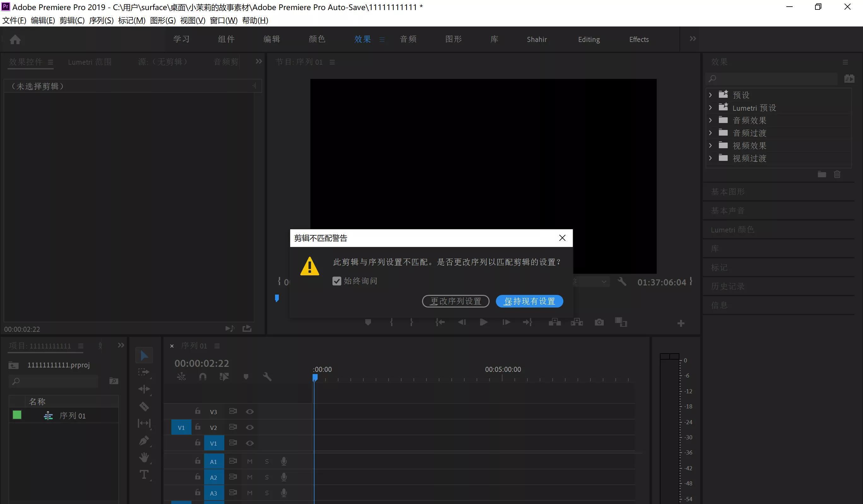Switch to the 编辑 workspace
Screen dimensions: 863x504
pos(272,39)
